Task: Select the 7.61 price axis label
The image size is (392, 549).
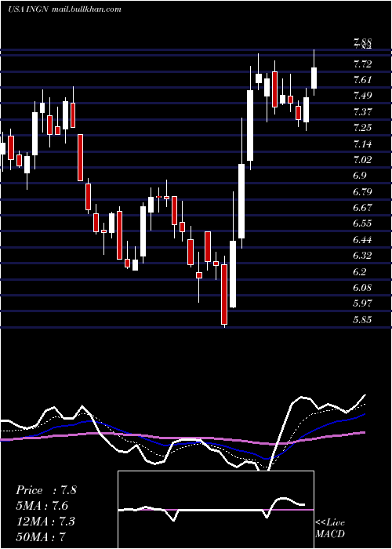Action: coord(362,80)
